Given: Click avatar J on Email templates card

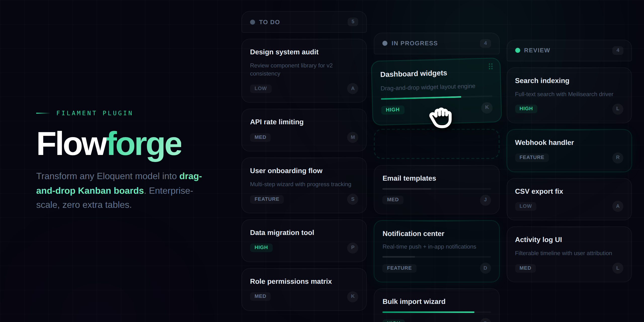Looking at the screenshot, I should pos(485,200).
